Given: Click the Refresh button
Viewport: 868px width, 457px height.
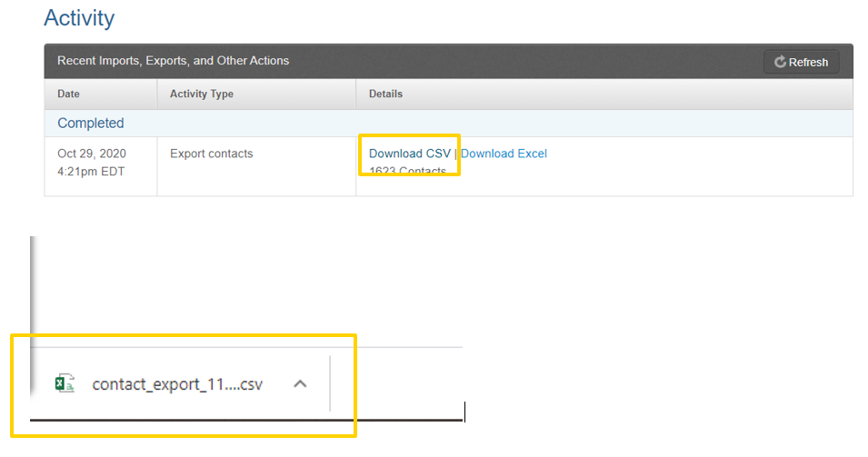Looking at the screenshot, I should [x=801, y=63].
